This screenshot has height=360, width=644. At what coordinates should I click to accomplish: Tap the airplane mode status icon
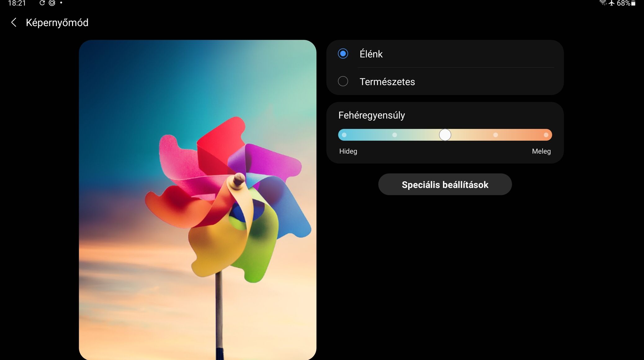(x=611, y=3)
